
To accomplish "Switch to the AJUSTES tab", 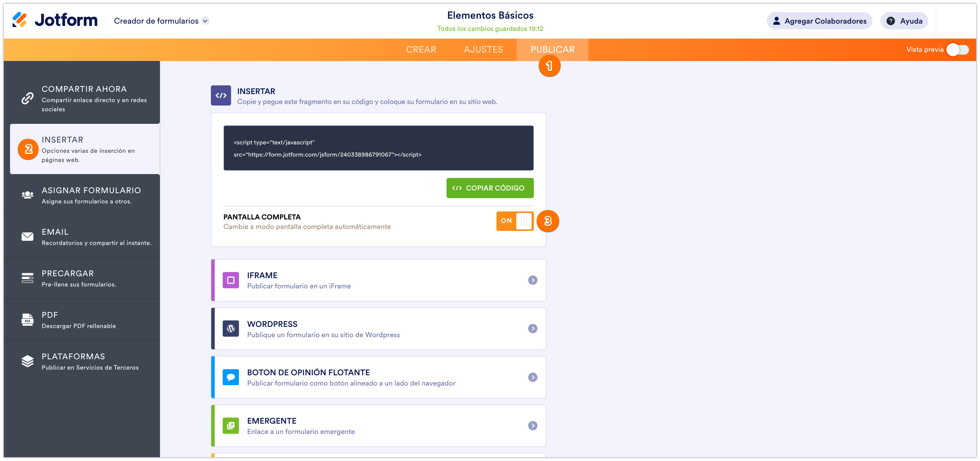I will click(x=483, y=50).
